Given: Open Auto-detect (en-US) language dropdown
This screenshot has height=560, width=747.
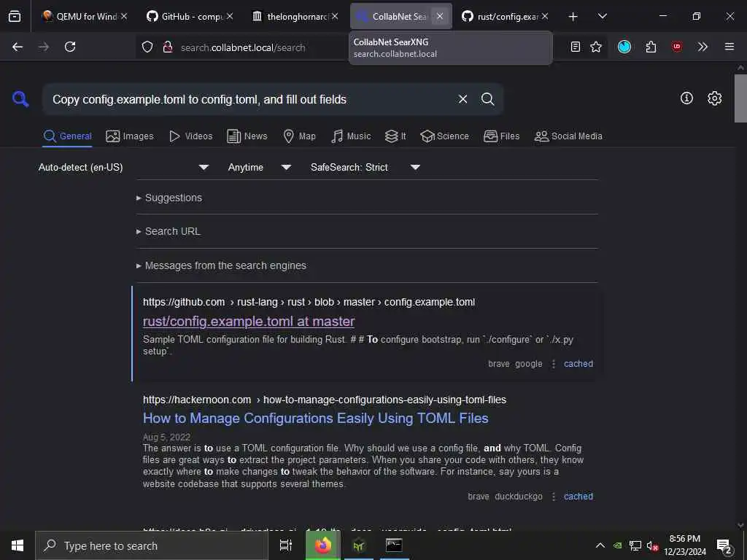Looking at the screenshot, I should point(124,167).
